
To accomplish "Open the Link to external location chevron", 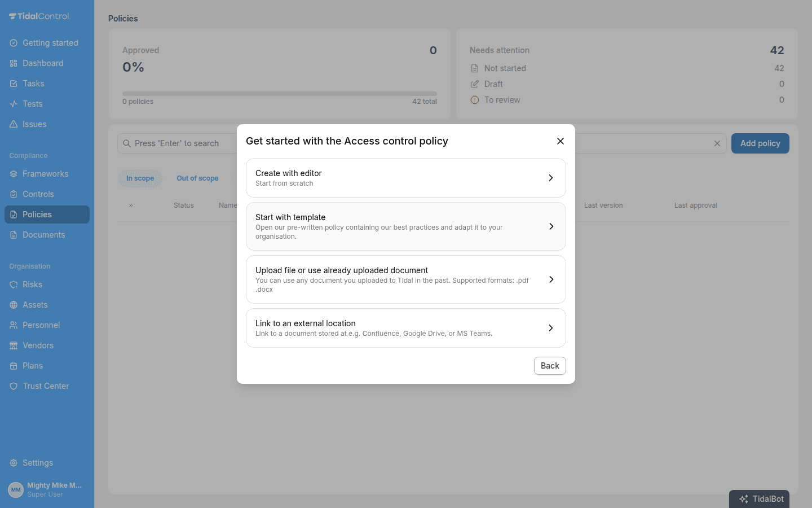I will (x=551, y=328).
